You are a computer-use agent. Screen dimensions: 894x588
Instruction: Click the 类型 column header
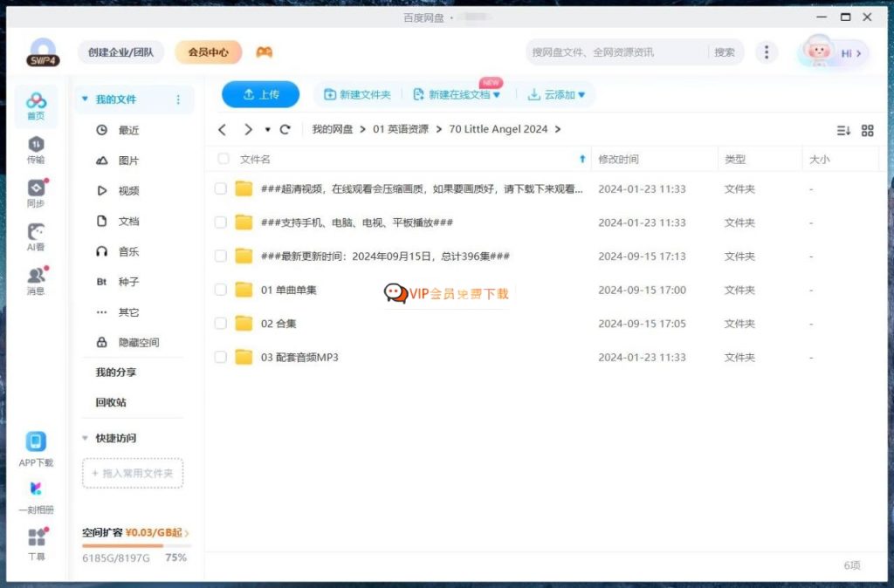coord(735,160)
